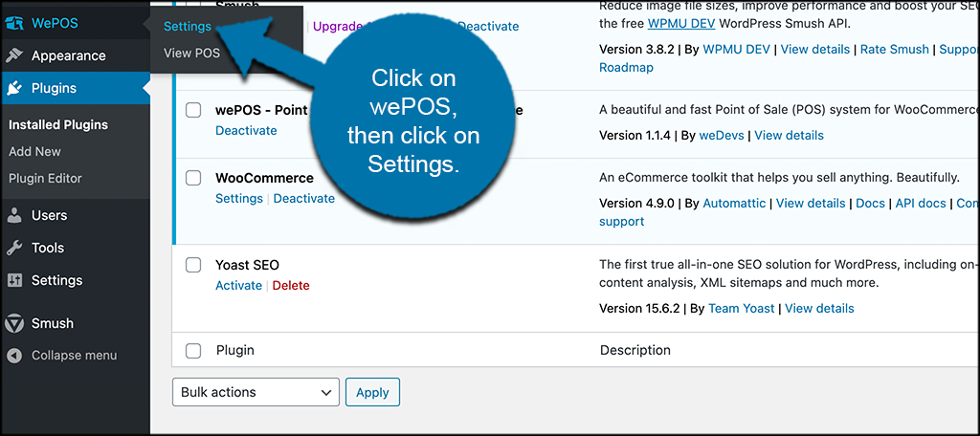View details for Yoast SEO plugin
Screen dimensions: 980x436
(819, 308)
